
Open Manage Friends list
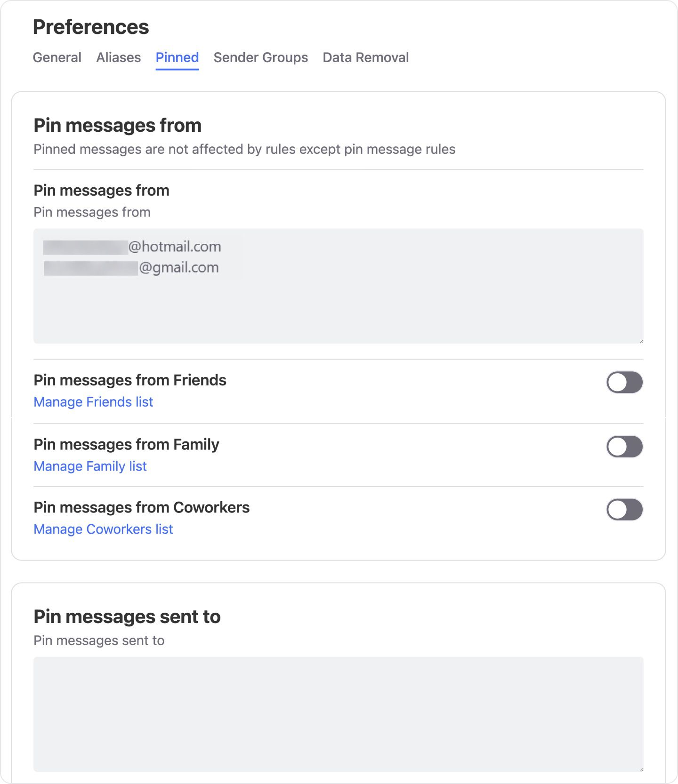(x=93, y=402)
